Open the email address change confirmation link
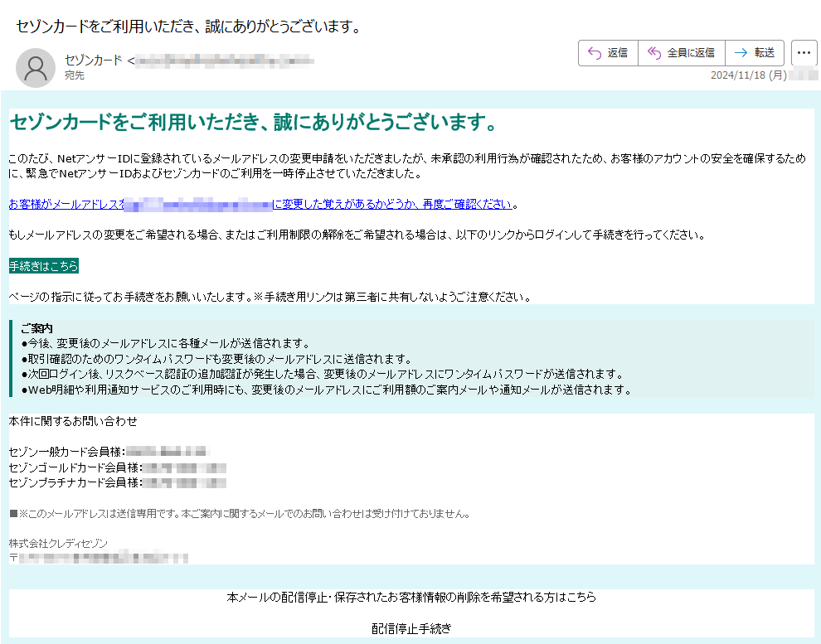 pyautogui.click(x=260, y=205)
